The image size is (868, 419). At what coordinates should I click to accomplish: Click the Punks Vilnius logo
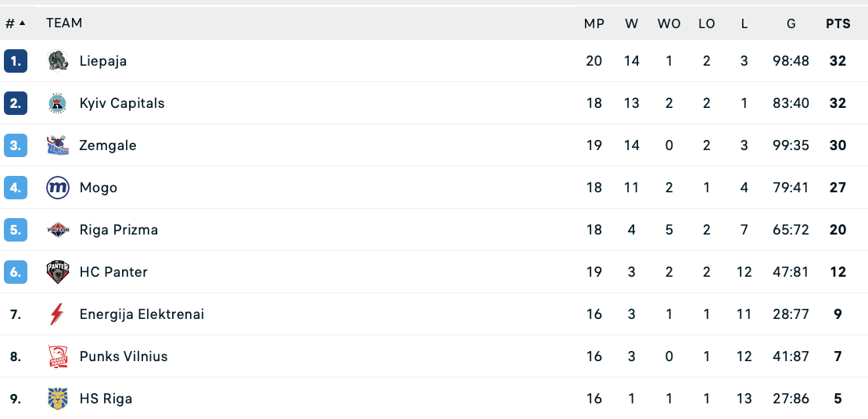58,356
